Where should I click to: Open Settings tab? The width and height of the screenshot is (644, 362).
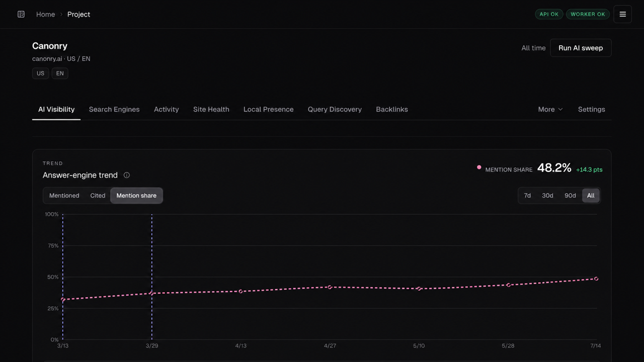pos(592,109)
